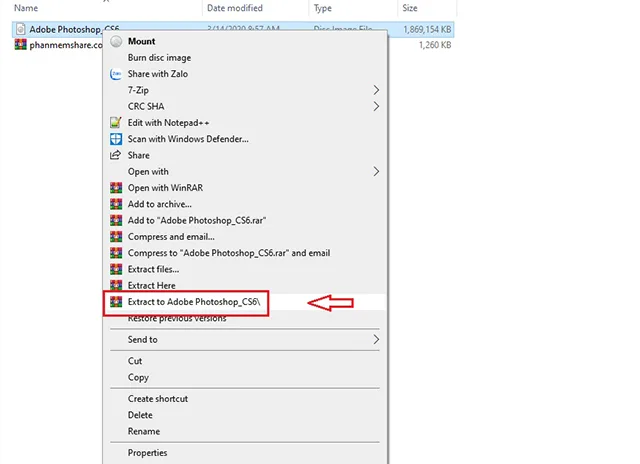Image resolution: width=640 pixels, height=464 pixels.
Task: Select the Adobe Photoshop_CS6 file name
Action: click(x=74, y=29)
